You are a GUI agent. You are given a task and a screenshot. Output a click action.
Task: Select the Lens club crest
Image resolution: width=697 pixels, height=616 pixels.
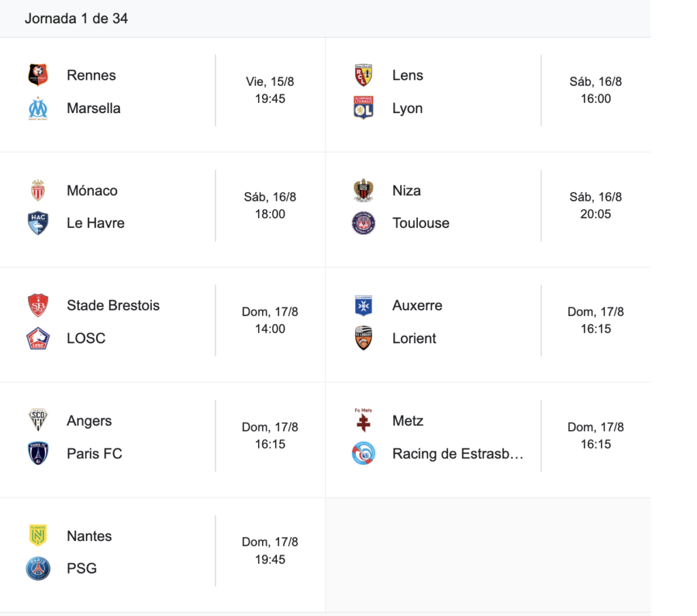point(363,75)
